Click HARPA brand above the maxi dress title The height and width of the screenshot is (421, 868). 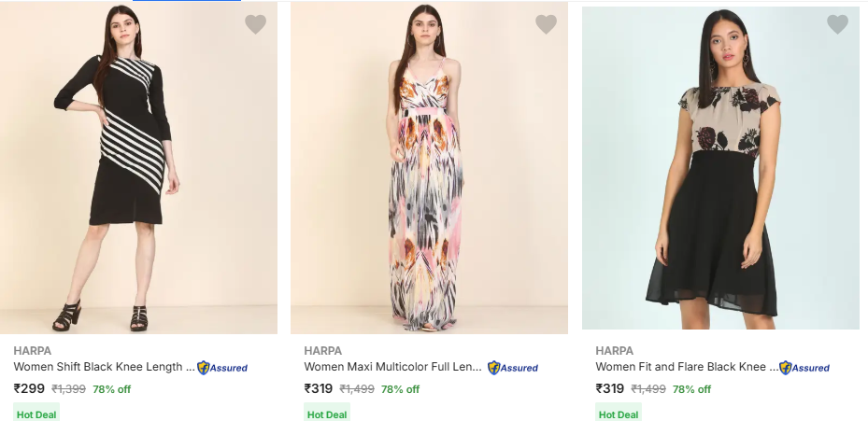[x=323, y=350]
